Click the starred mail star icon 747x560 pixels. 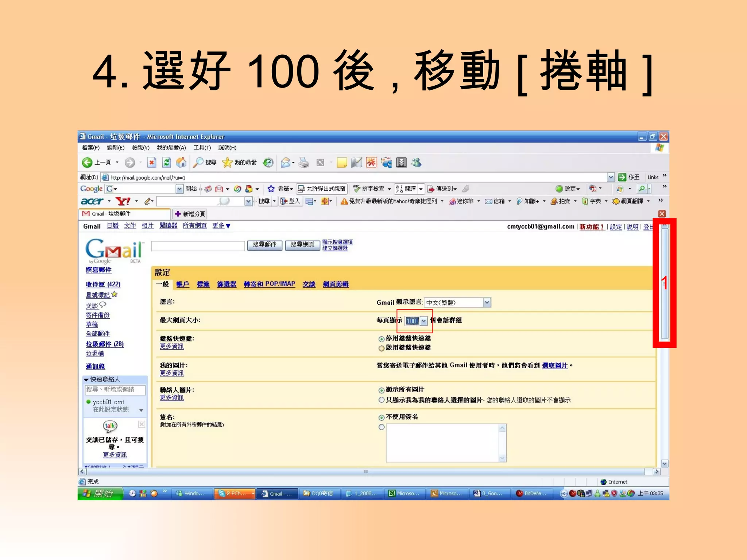[115, 294]
